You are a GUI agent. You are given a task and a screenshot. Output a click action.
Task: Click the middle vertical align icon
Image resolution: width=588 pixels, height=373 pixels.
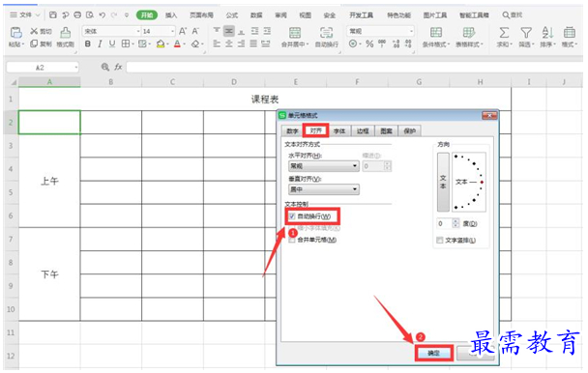click(229, 31)
